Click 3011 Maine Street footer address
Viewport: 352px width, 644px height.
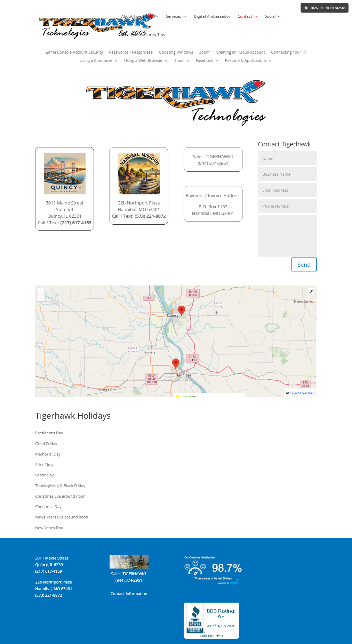(x=52, y=558)
